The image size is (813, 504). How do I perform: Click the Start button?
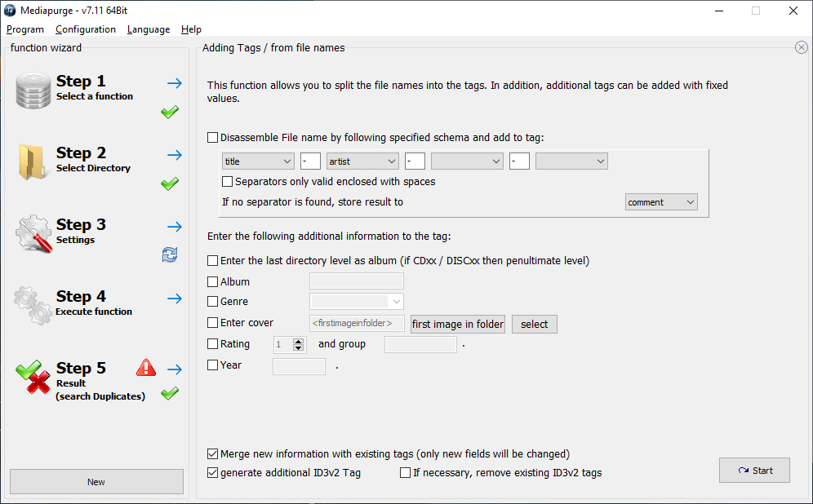(x=754, y=471)
